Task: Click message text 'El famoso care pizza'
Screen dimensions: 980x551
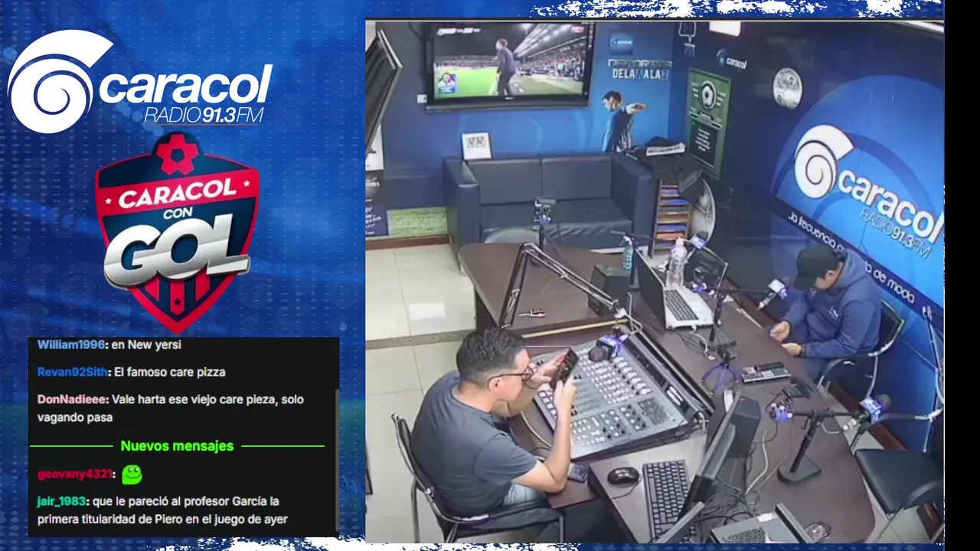Action: pos(170,373)
